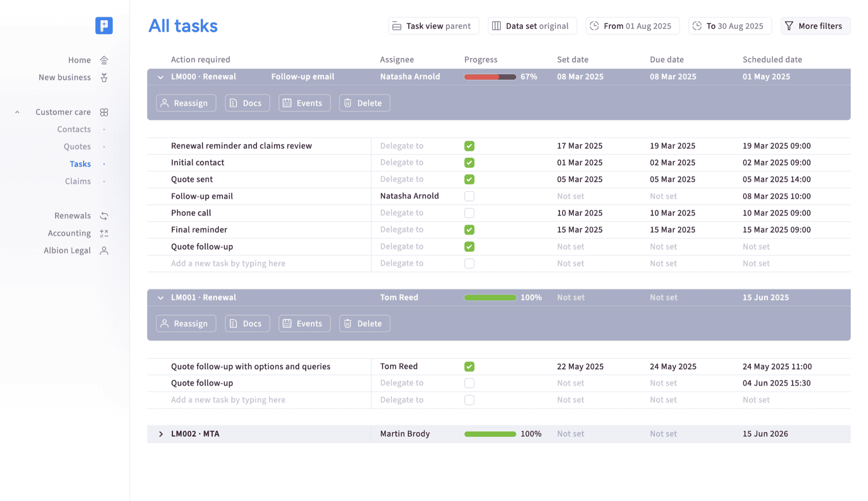Open the Claims sidebar item
The width and height of the screenshot is (868, 501).
78,181
